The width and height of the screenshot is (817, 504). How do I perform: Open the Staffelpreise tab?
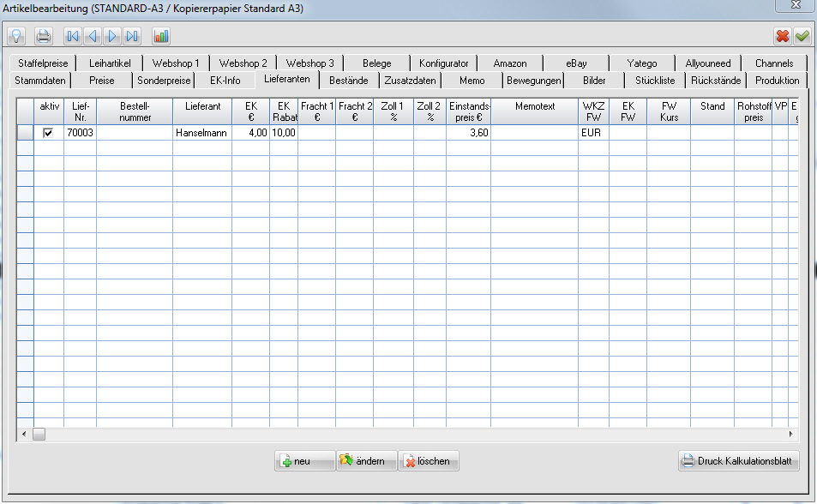[43, 63]
